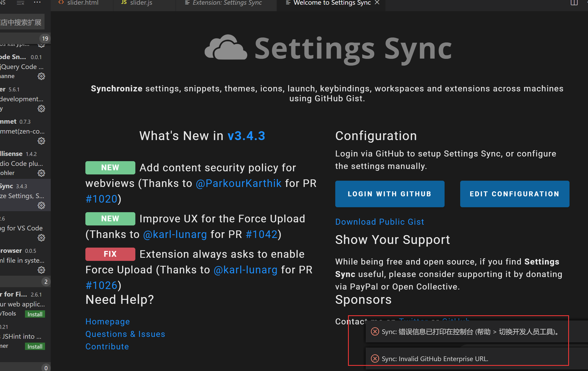
Task: Open manage gear for Settings Sync 3.4.3
Action: coord(41,205)
